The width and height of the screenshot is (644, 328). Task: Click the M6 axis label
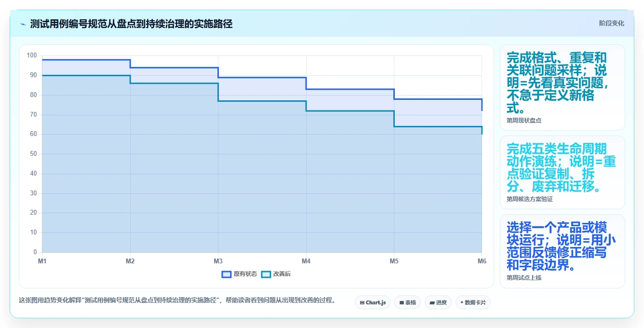(482, 261)
